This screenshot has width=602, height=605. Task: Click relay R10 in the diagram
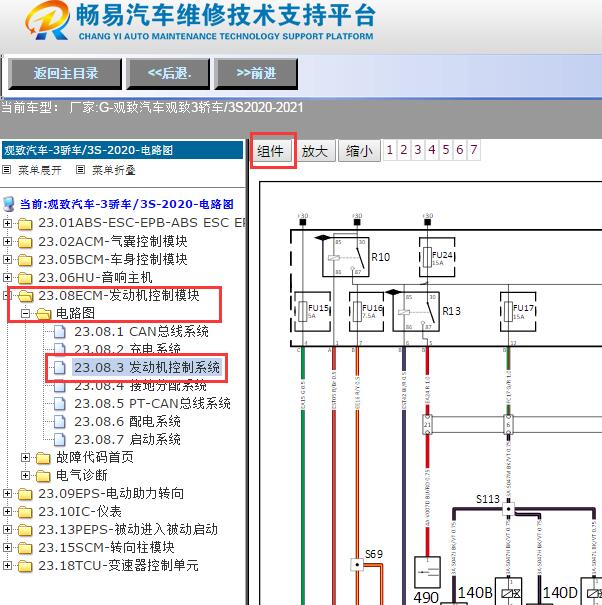click(x=346, y=257)
